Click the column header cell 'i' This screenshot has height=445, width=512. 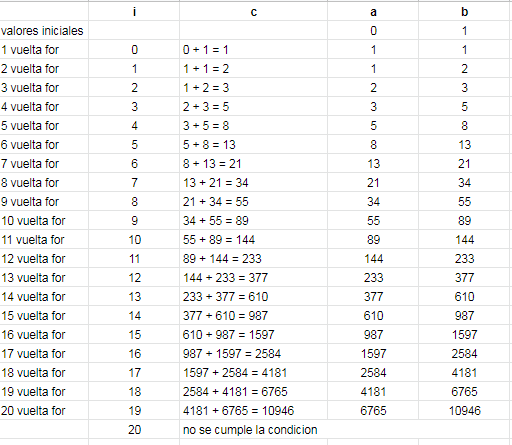pos(134,11)
